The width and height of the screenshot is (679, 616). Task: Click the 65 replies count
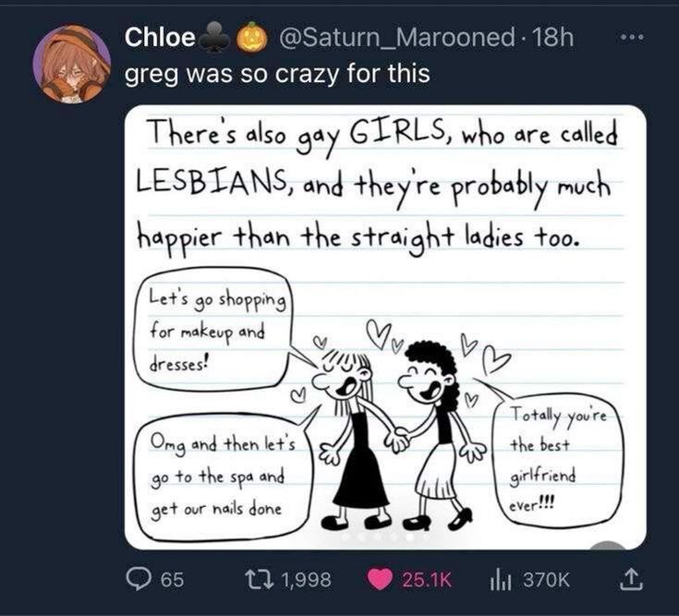pyautogui.click(x=172, y=580)
